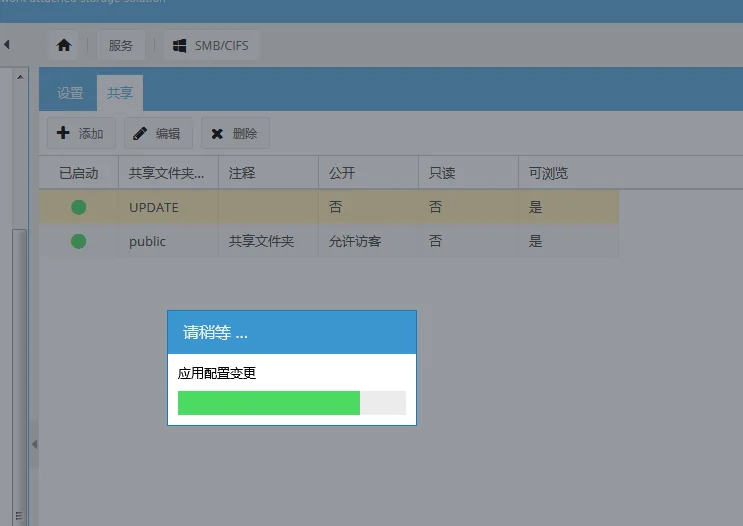
Task: Click the sidebar splitter collapse arrow
Action: pyautogui.click(x=34, y=444)
